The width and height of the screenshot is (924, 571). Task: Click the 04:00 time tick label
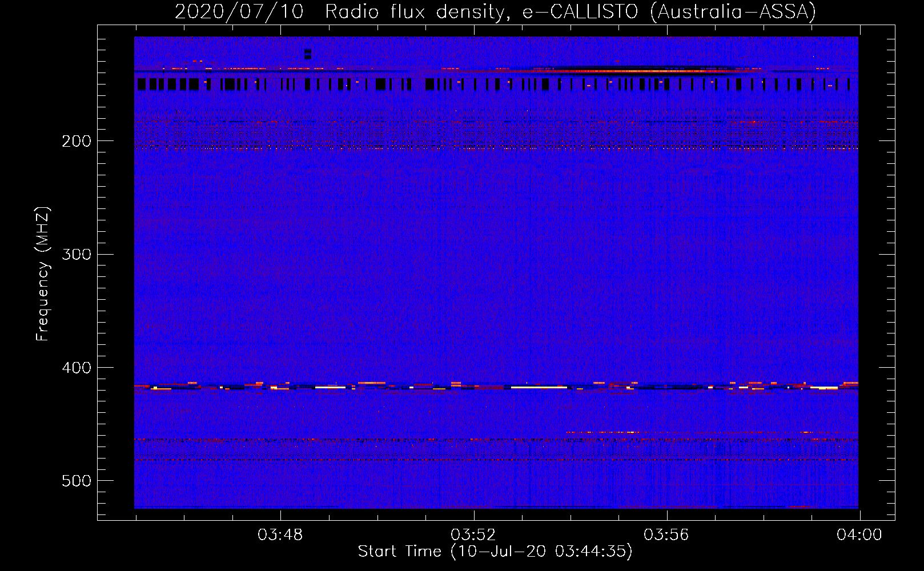859,535
